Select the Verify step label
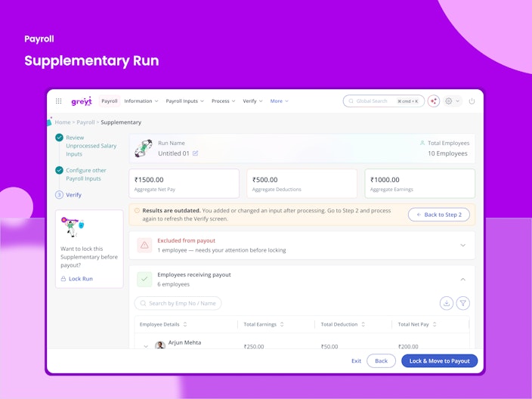This screenshot has width=532, height=399. 73,195
